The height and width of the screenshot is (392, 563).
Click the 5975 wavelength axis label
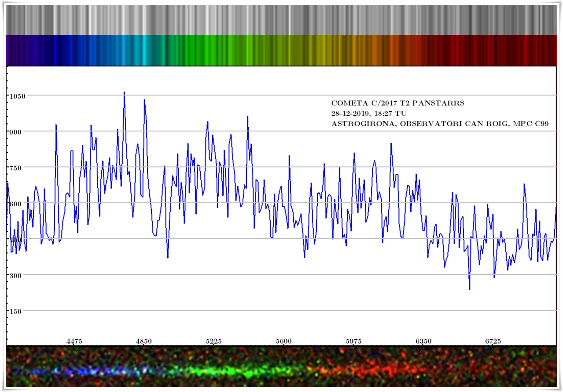click(x=353, y=341)
